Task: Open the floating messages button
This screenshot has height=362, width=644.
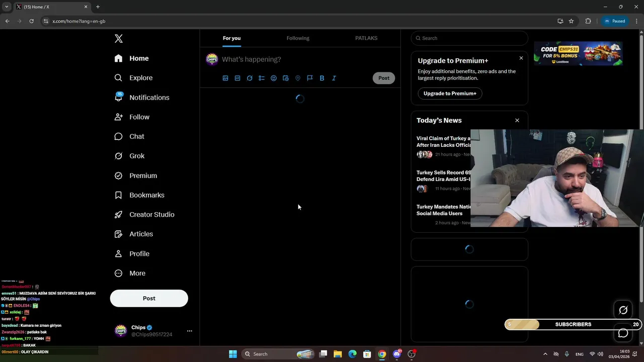Action: (x=623, y=333)
